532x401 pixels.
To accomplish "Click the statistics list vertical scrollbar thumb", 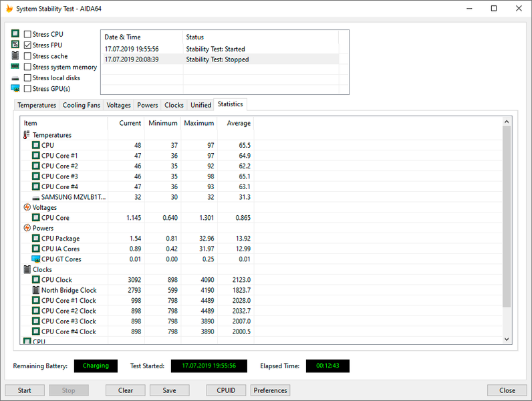I will 507,217.
